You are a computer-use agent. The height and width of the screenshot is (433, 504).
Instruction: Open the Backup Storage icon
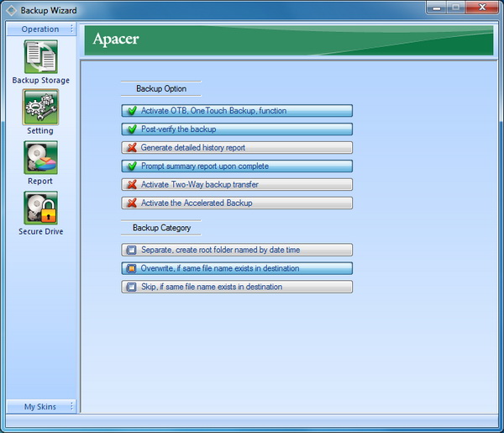(41, 57)
